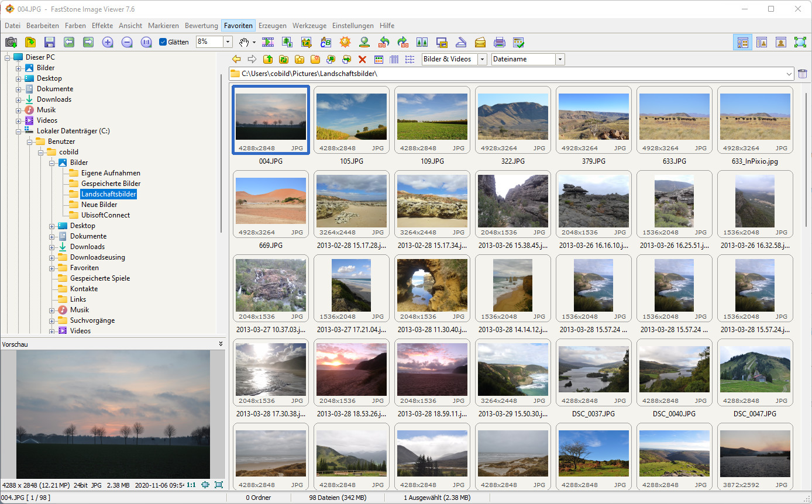This screenshot has height=504, width=812.
Task: Open the zoom percentage selector showing 8%
Action: [229, 42]
